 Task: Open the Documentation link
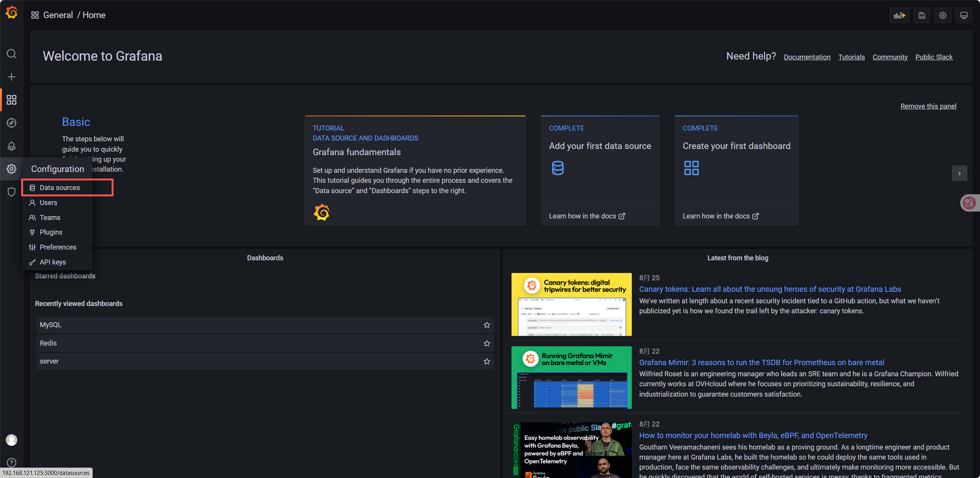pyautogui.click(x=807, y=57)
